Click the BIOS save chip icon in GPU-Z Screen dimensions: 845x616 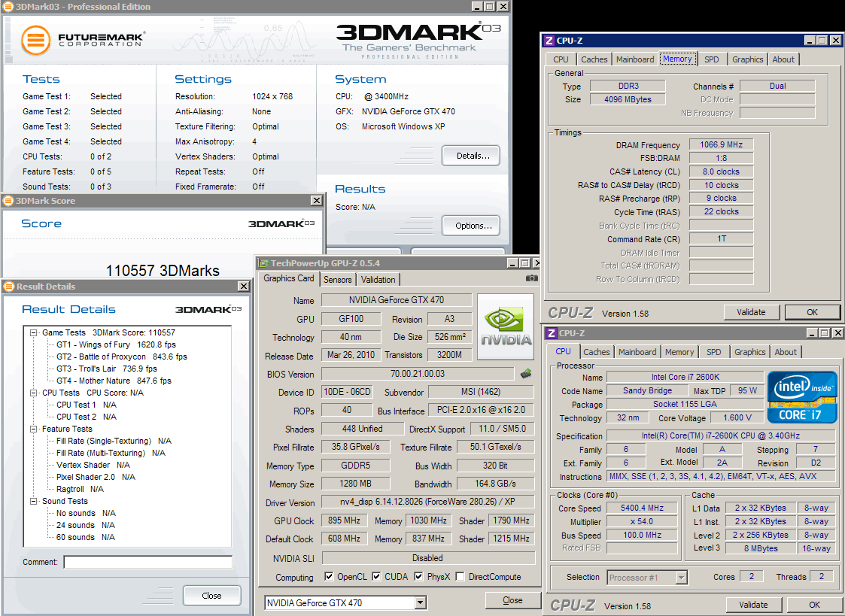click(526, 373)
